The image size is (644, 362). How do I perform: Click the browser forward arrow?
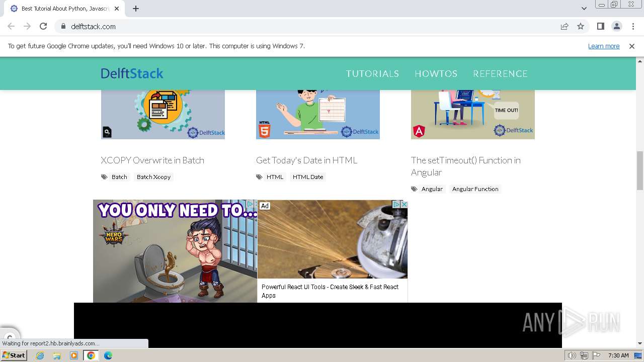pyautogui.click(x=27, y=26)
